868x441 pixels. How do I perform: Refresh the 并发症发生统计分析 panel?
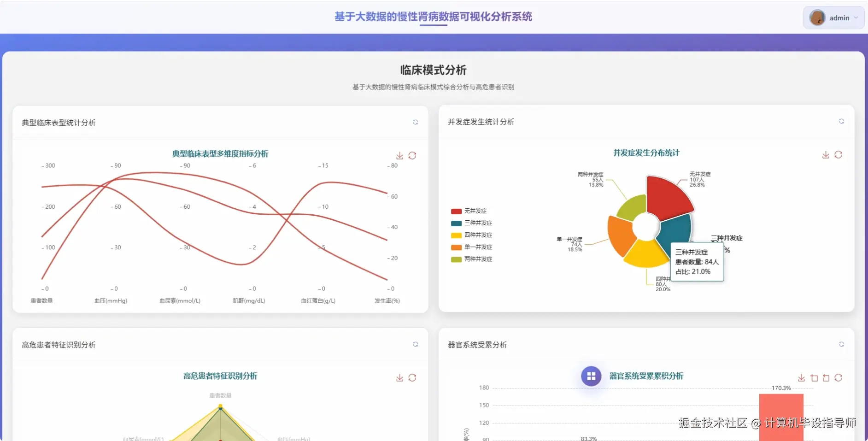[x=842, y=121]
